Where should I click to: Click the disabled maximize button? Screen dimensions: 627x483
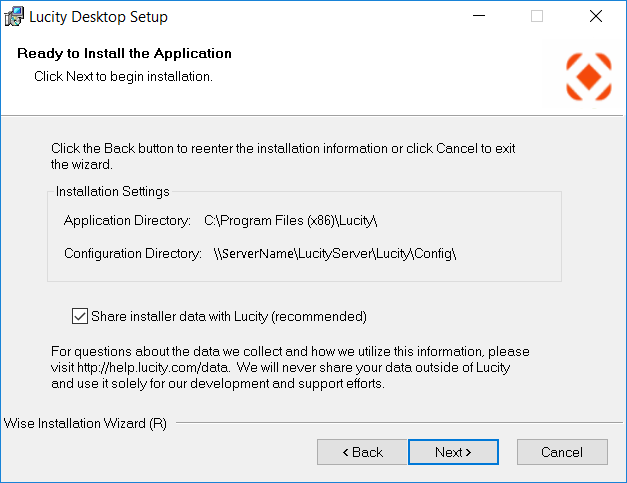pyautogui.click(x=537, y=17)
